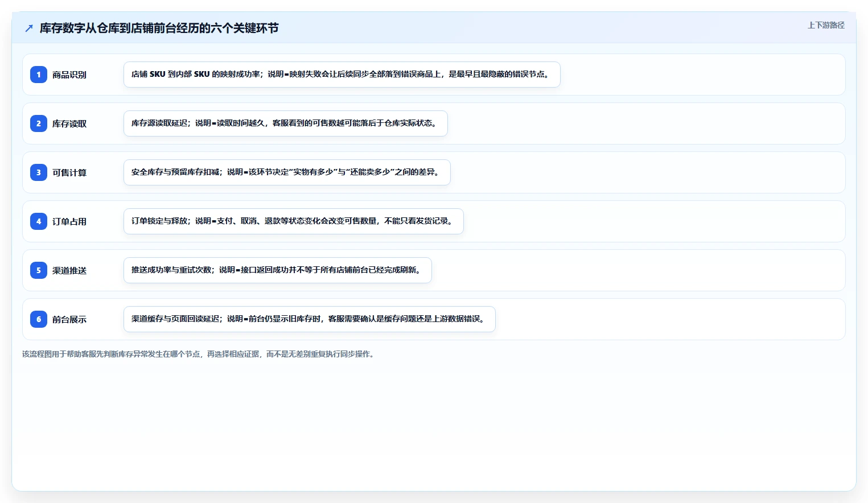Click step number badge 2
868x503 pixels.
(39, 123)
